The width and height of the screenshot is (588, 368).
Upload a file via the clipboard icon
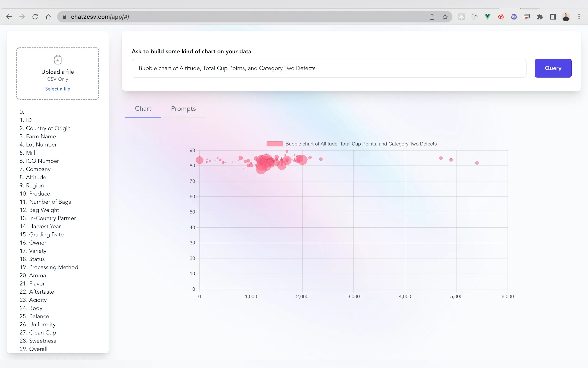coord(58,60)
